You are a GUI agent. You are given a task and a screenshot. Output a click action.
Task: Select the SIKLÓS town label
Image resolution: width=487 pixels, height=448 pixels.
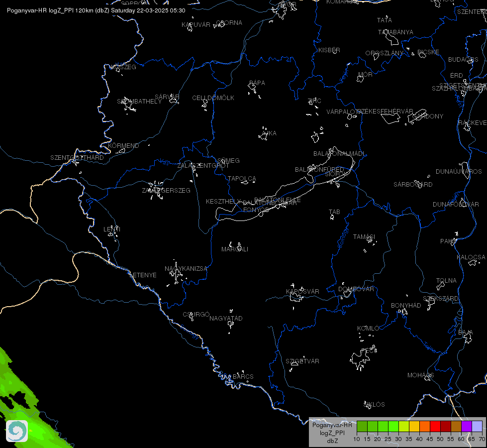(x=374, y=405)
